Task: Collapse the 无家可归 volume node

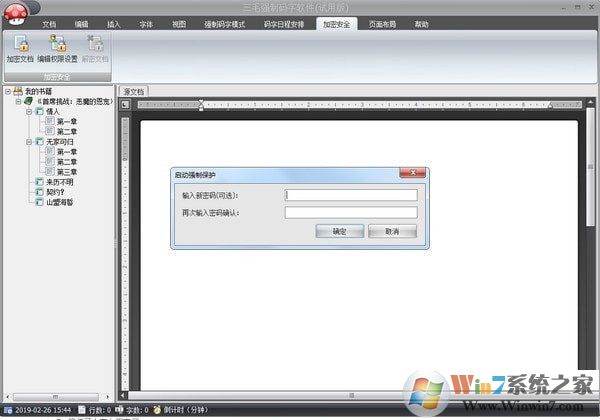Action: click(29, 142)
